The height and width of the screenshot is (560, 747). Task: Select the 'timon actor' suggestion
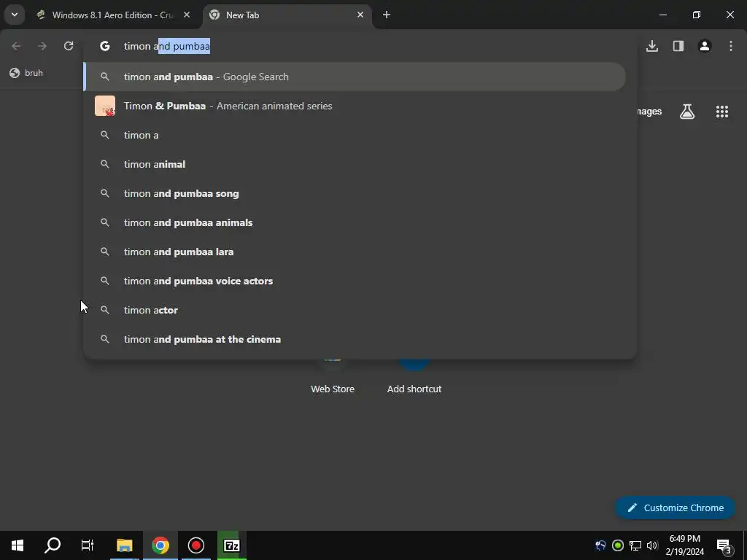pos(355,310)
